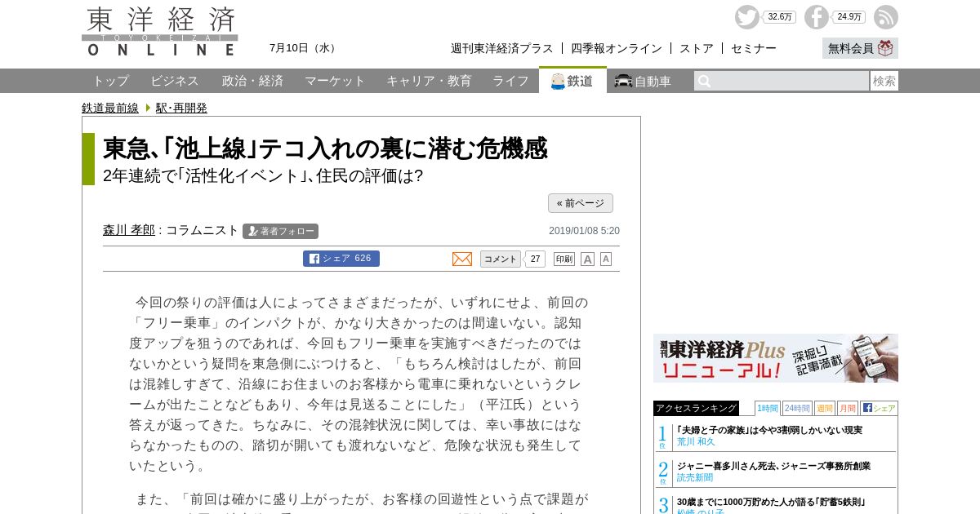Screen dimensions: 980x514
Task: Open author link 荒川 和久
Action: [x=696, y=441]
